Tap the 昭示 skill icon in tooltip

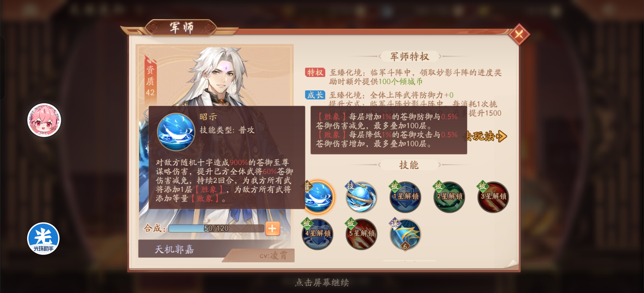[176, 132]
